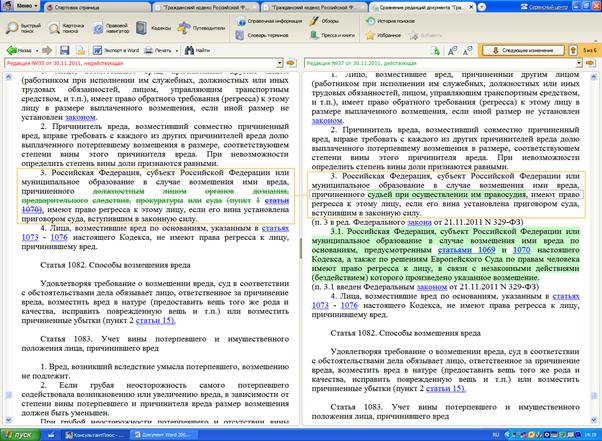The image size is (602, 441).
Task: Click the folder icon next to save
Action: pos(80,50)
